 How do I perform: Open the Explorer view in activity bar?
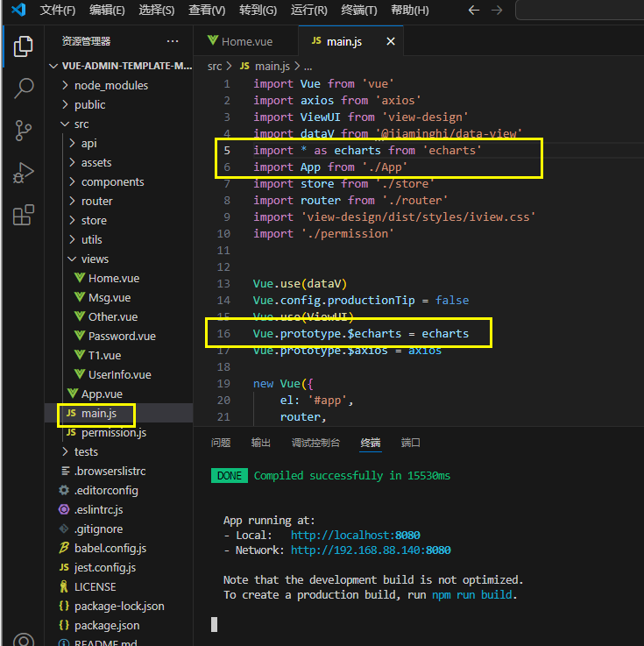23,46
